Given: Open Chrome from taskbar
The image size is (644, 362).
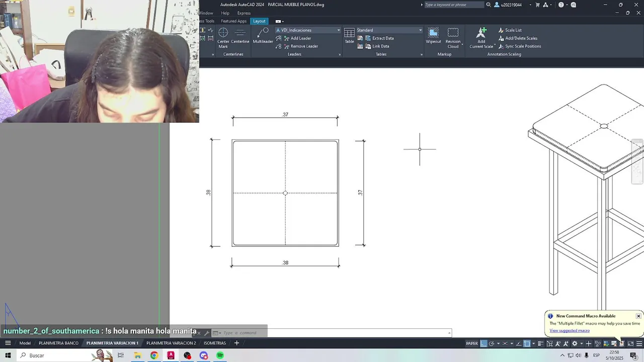Looking at the screenshot, I should tap(154, 355).
